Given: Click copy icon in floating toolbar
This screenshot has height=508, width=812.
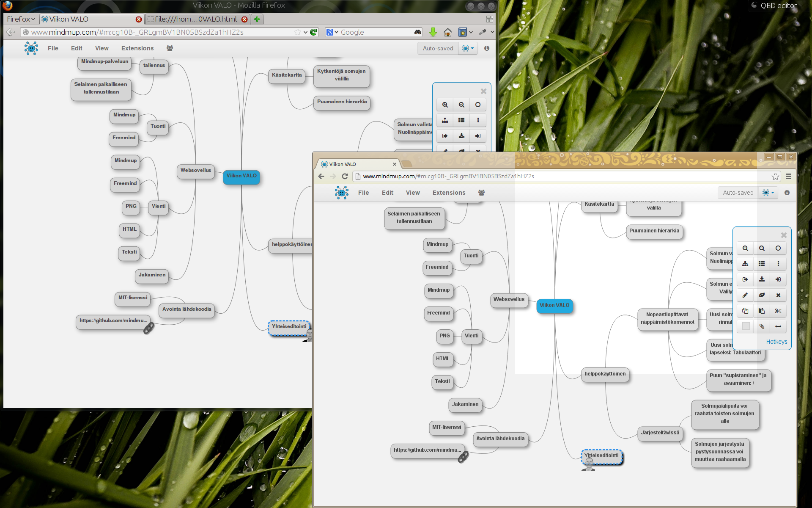Looking at the screenshot, I should [745, 311].
